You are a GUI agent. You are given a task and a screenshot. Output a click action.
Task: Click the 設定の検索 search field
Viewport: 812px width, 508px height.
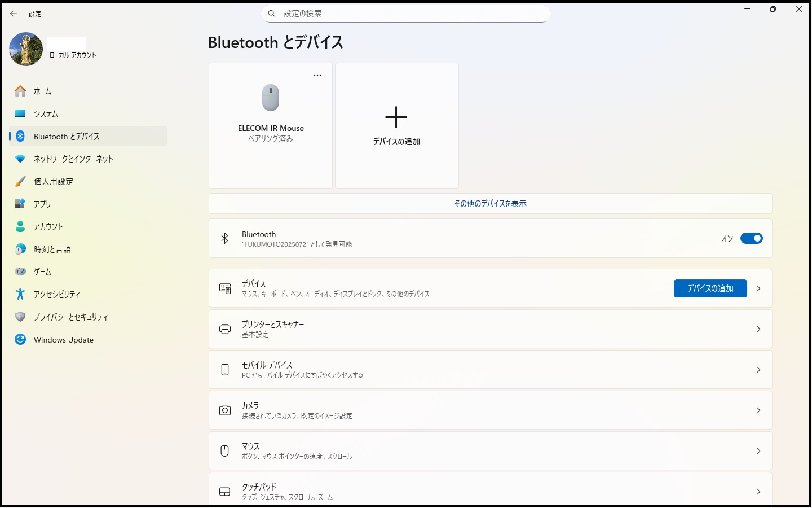click(x=406, y=14)
